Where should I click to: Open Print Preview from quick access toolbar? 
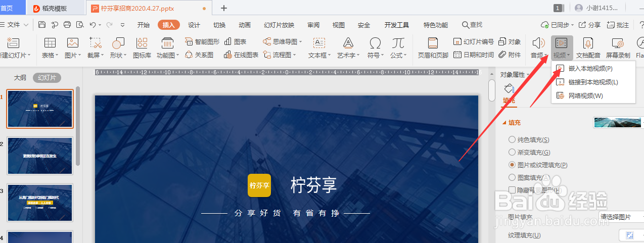80,25
